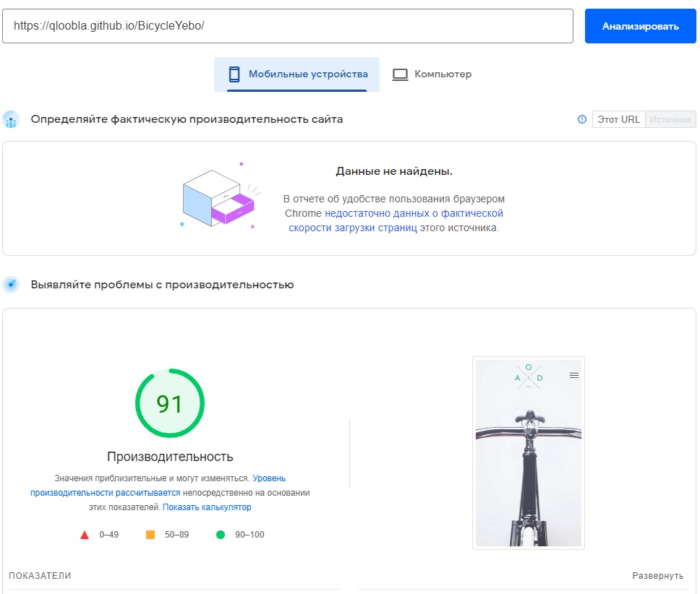Switch to the Компьютер tab
Screen dimensions: 700x594
pyautogui.click(x=432, y=74)
